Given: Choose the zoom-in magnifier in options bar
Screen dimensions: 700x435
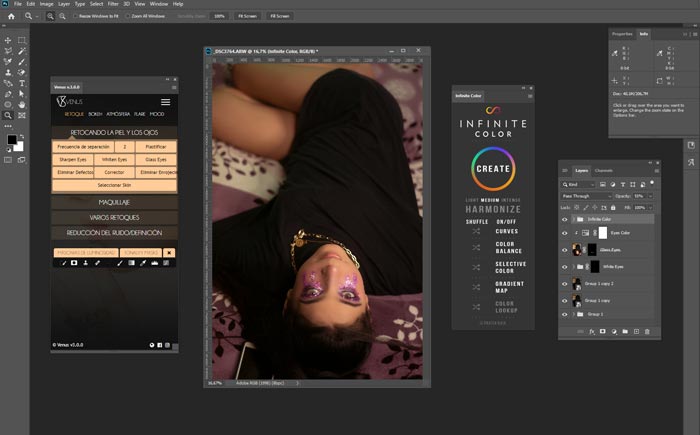Looking at the screenshot, I should click(50, 16).
